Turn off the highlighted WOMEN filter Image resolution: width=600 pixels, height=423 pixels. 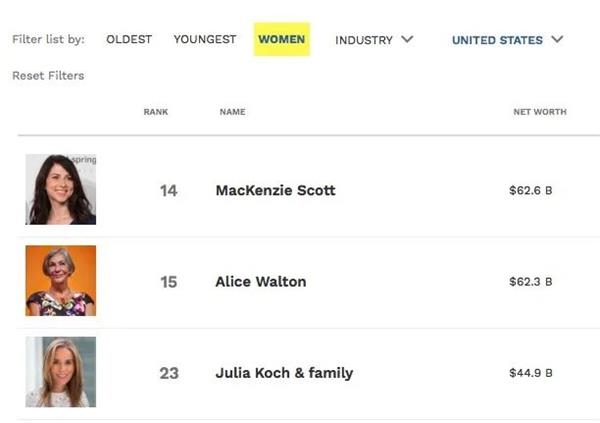pyautogui.click(x=282, y=39)
